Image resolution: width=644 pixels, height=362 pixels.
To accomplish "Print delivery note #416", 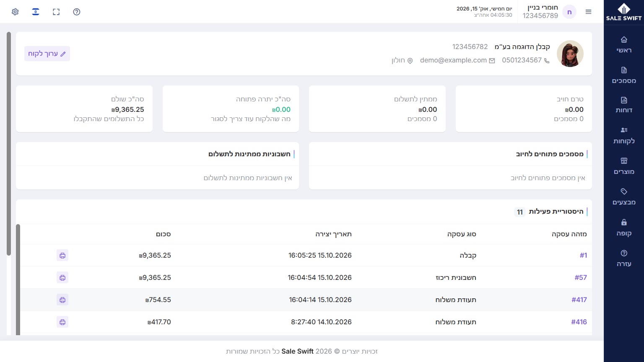I will tap(62, 322).
